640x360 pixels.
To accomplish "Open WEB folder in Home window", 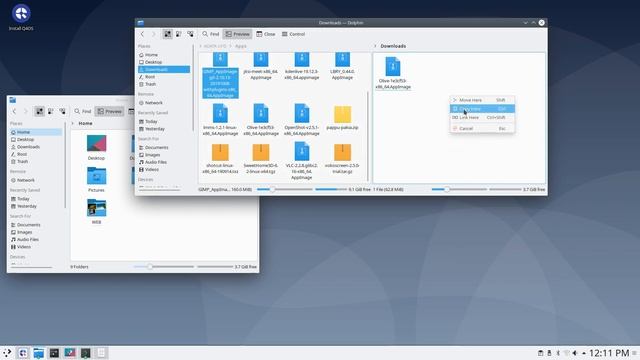I will [x=96, y=211].
